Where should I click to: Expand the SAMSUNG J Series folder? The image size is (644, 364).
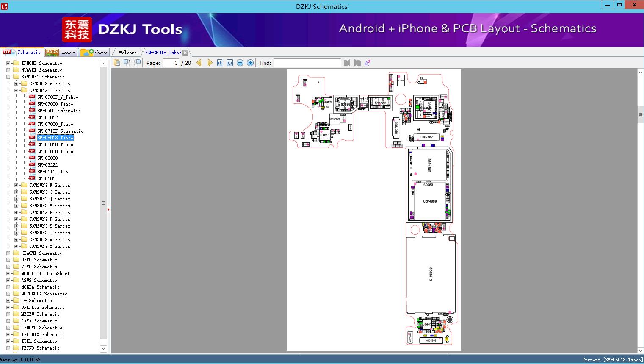(16, 199)
